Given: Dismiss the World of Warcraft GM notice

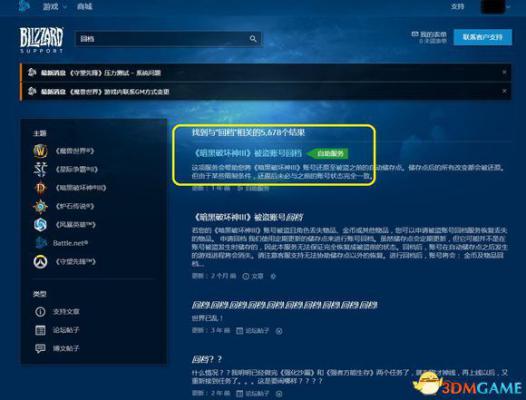Looking at the screenshot, I should (x=504, y=91).
